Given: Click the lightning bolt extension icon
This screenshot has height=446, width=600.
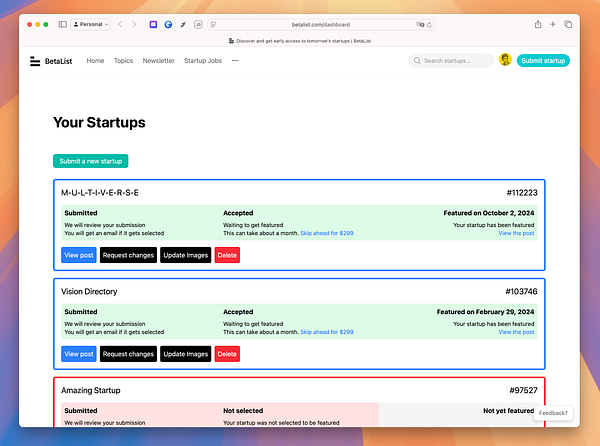Looking at the screenshot, I should coord(183,24).
